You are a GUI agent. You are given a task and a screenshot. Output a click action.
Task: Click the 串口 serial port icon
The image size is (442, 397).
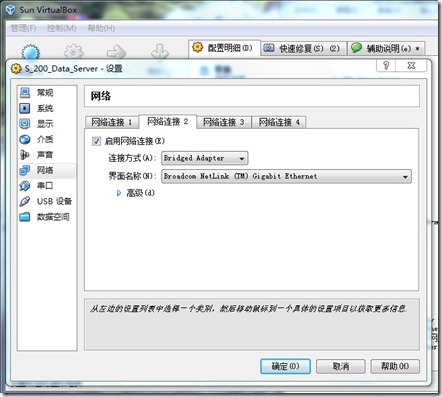coord(25,185)
